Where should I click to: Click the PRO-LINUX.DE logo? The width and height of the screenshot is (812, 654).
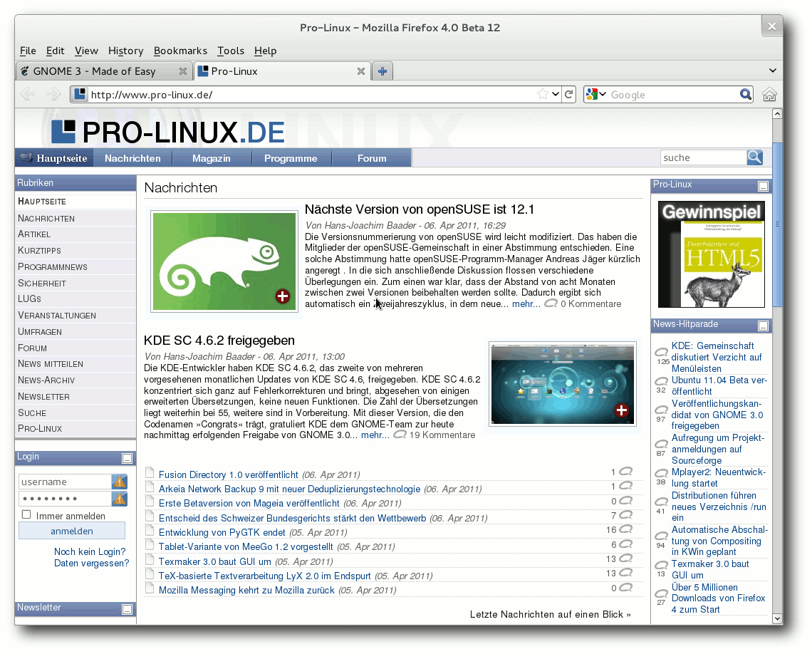(x=168, y=132)
